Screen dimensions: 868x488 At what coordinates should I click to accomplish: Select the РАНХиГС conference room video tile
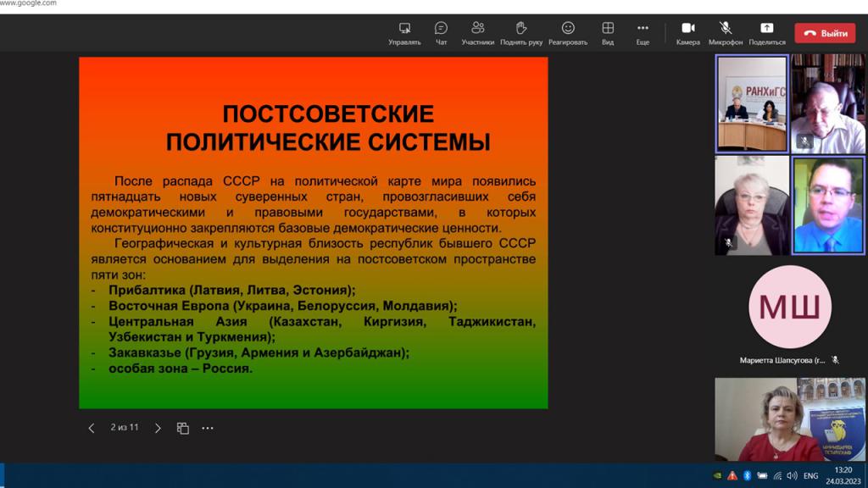751,103
